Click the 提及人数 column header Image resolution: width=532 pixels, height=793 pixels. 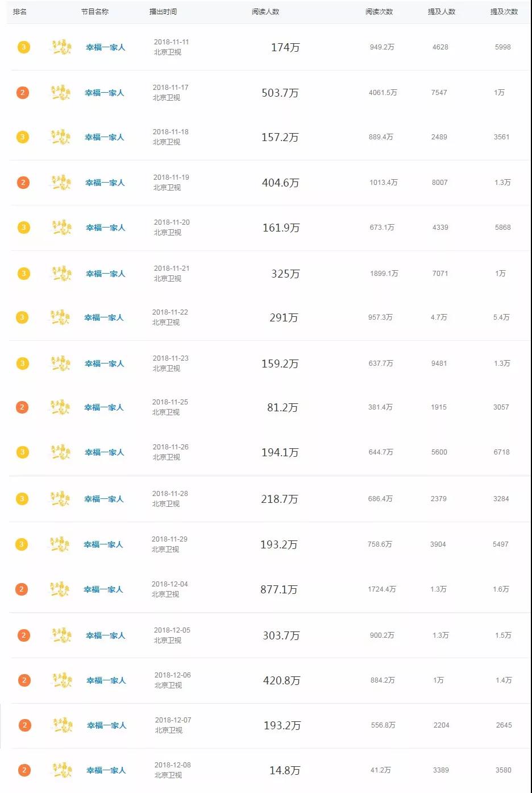coord(442,11)
